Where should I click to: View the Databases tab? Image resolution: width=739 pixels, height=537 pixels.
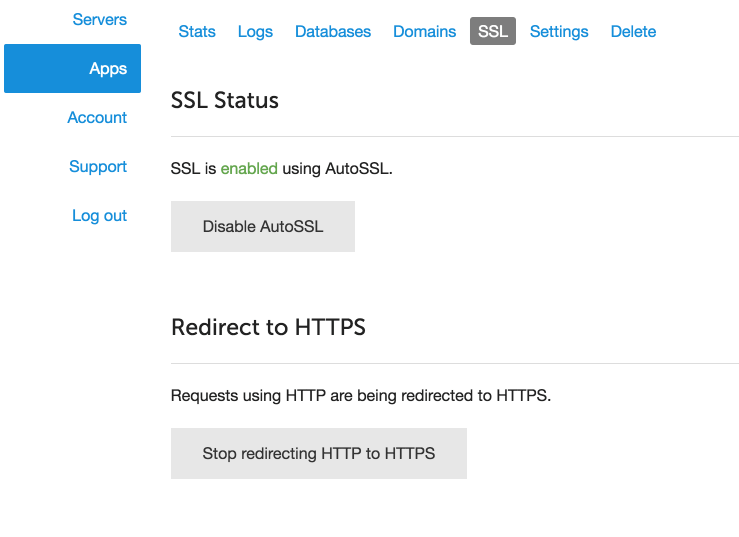(333, 32)
